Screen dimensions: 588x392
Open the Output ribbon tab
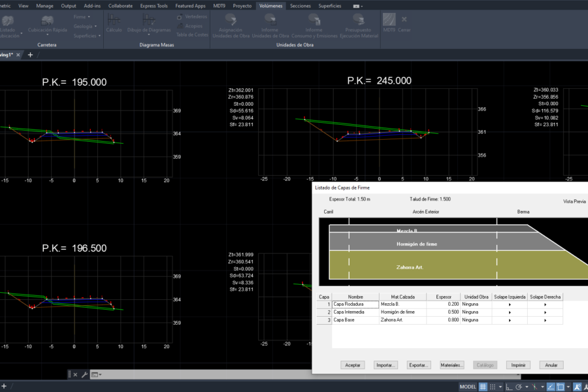(x=68, y=6)
